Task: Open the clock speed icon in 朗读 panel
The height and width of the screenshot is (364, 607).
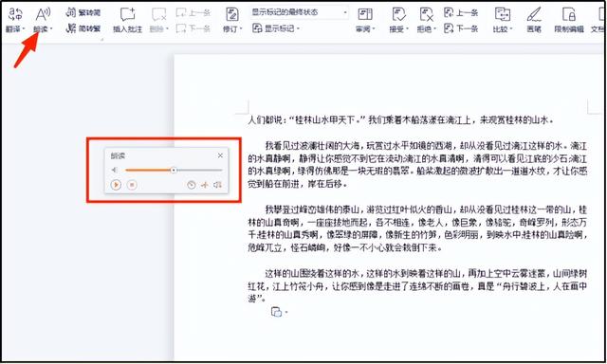Action: point(191,185)
